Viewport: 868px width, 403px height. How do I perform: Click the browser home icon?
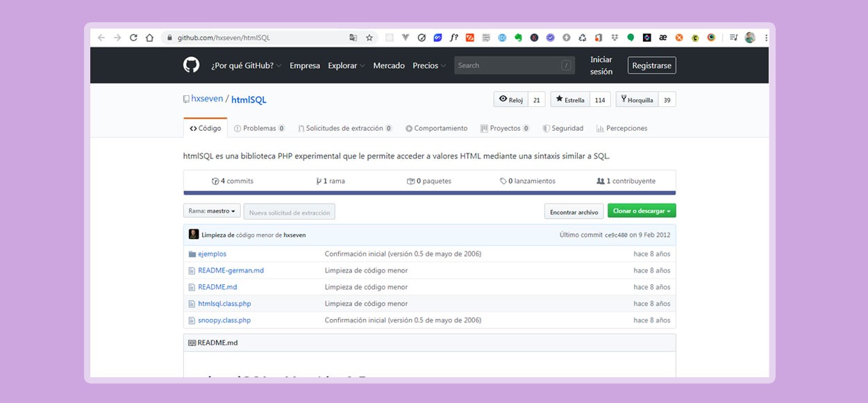point(149,38)
